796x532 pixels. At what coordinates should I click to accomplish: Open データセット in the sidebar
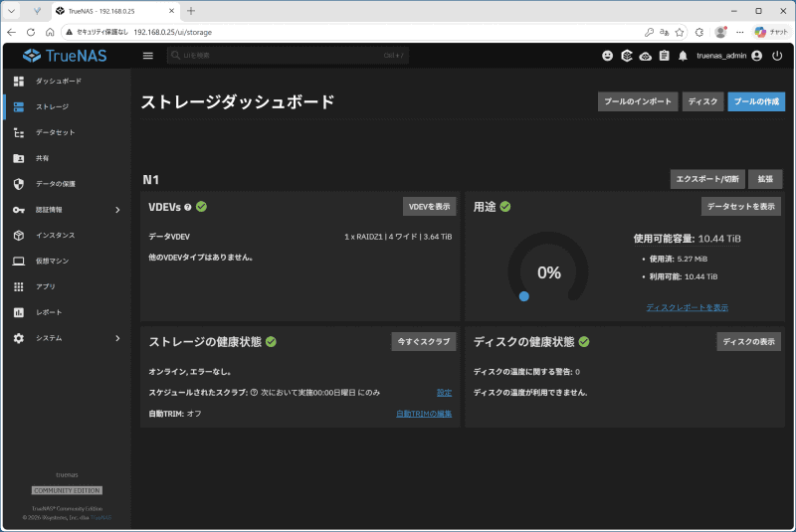[x=67, y=132]
